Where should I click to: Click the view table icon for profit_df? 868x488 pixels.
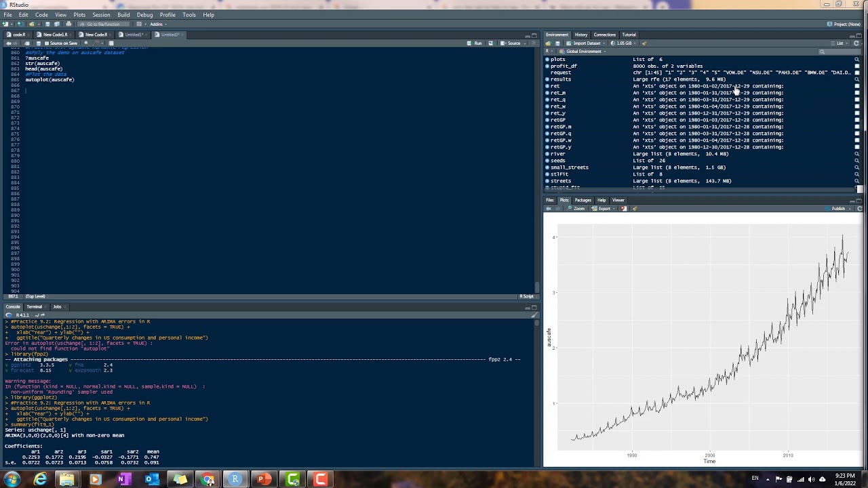click(857, 66)
